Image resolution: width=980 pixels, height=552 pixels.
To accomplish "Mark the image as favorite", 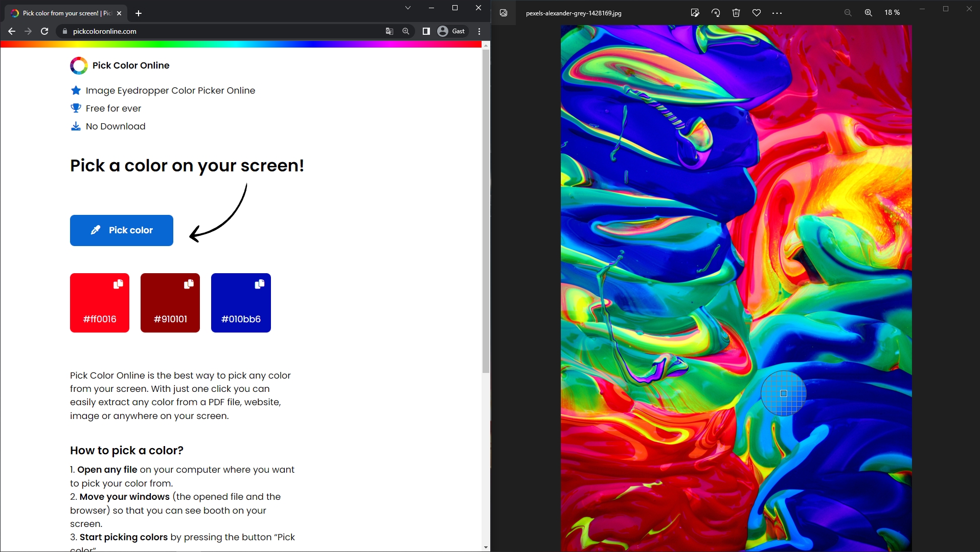I will click(756, 12).
